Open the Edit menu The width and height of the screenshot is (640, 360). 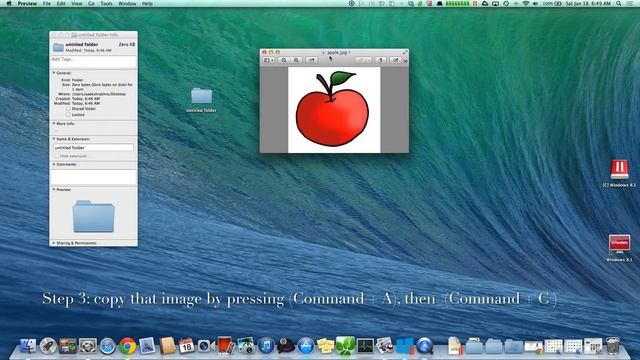61,3
